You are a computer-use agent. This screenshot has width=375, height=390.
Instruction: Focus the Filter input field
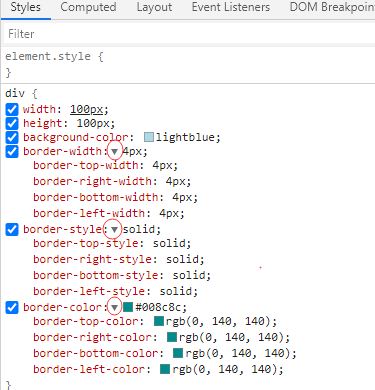(189, 34)
